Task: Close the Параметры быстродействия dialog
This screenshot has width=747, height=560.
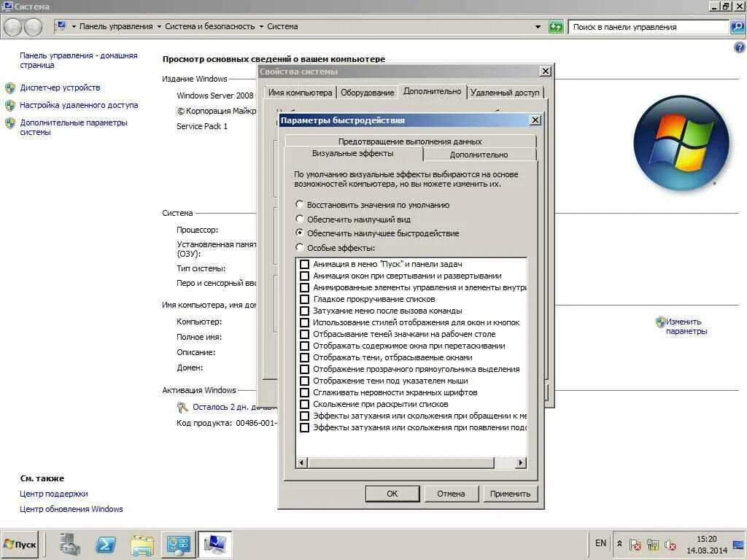Action: point(535,120)
